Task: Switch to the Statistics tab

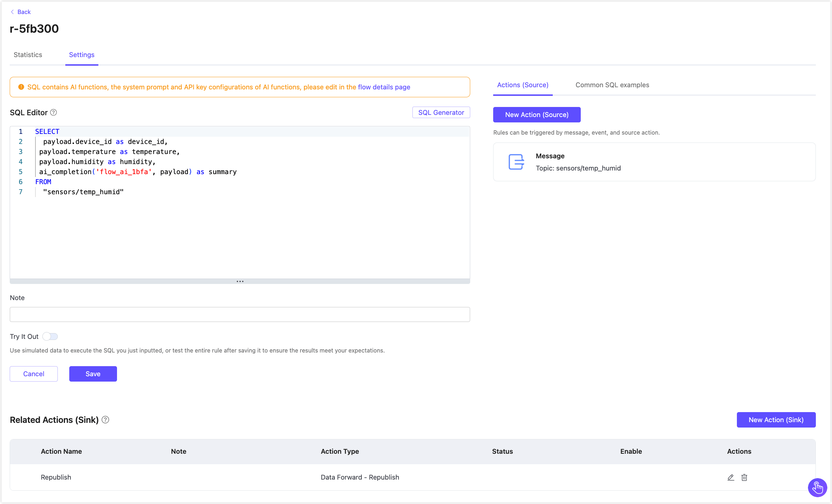Action: [28, 55]
